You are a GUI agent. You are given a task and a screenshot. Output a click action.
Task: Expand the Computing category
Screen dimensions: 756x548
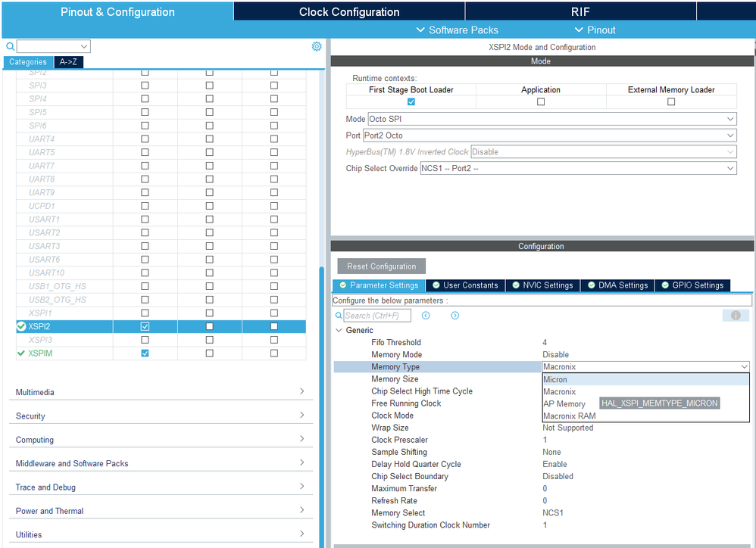pyautogui.click(x=161, y=439)
